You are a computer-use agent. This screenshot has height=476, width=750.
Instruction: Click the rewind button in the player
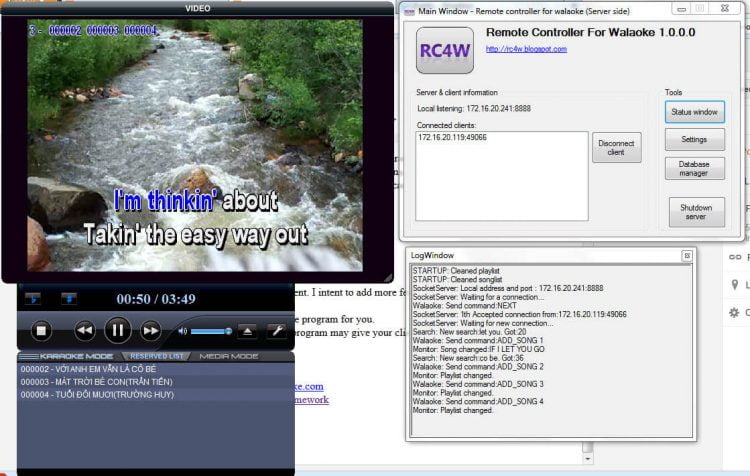(x=85, y=331)
